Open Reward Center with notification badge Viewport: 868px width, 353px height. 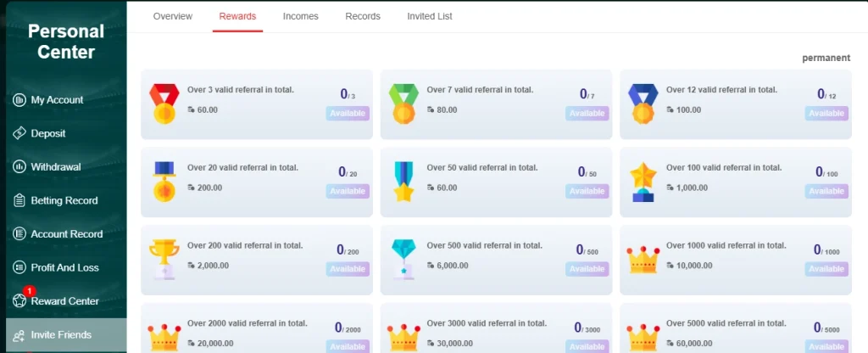pyautogui.click(x=64, y=301)
